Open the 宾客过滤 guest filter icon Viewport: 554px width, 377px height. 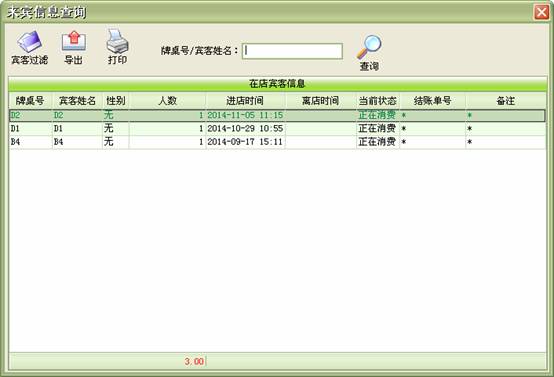(x=30, y=42)
